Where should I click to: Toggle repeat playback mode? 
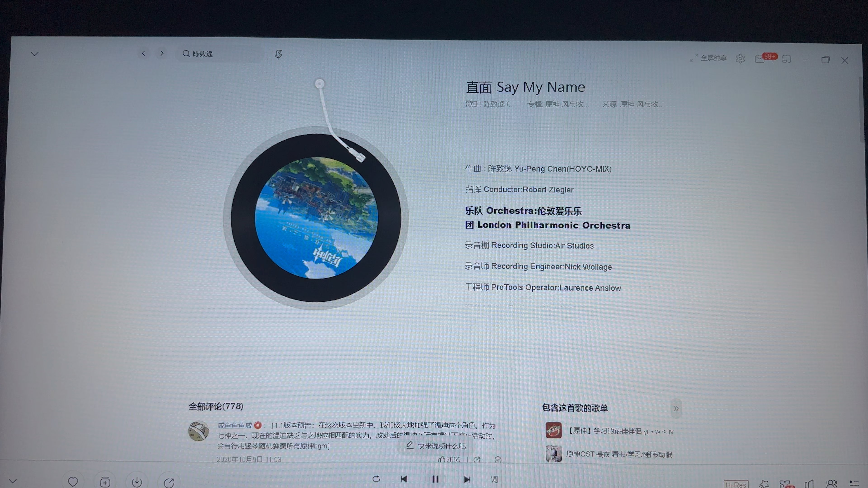point(376,479)
